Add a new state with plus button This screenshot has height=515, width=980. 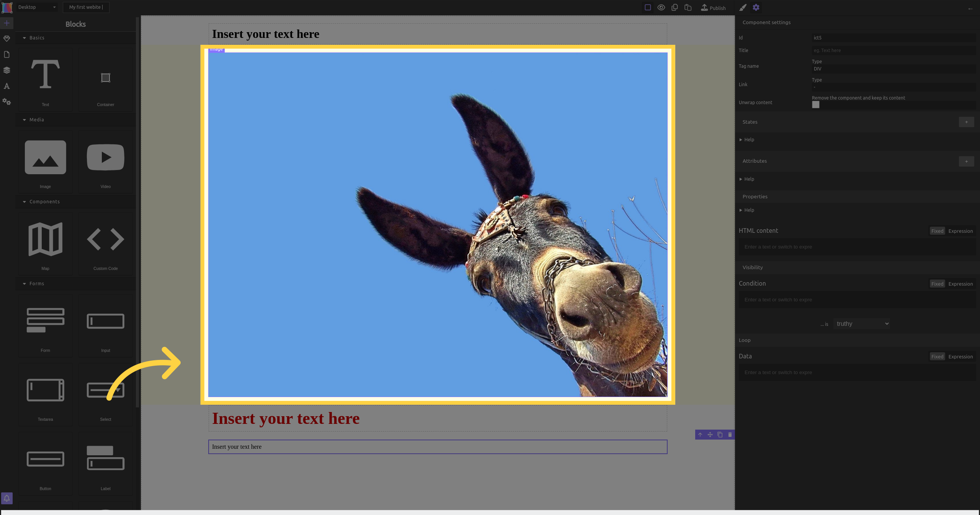click(x=966, y=122)
